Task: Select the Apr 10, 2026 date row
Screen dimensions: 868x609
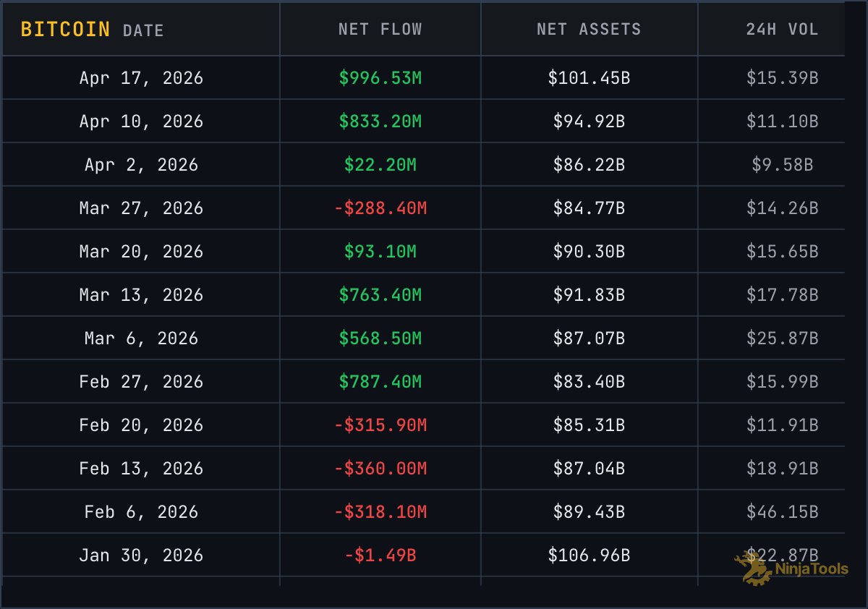Action: [x=141, y=122]
